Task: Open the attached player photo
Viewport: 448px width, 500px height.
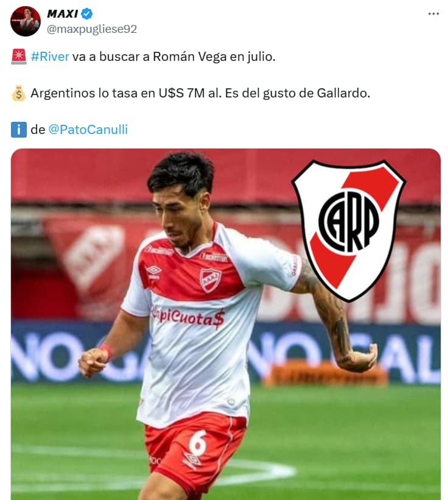Action: 226,324
